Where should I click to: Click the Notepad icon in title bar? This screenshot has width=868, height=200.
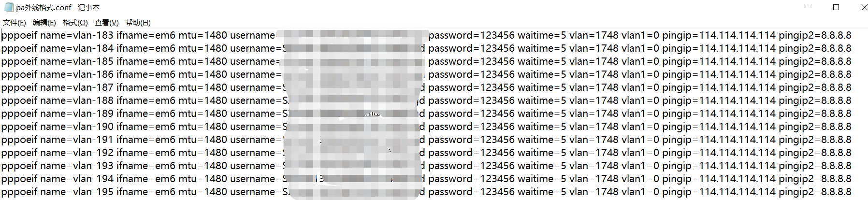pyautogui.click(x=8, y=7)
